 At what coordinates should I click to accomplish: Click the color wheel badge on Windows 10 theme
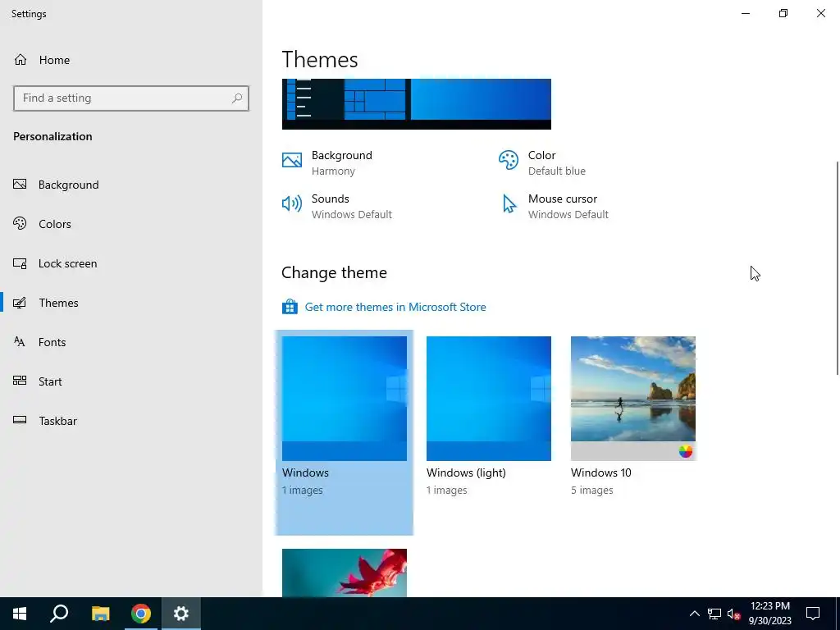pyautogui.click(x=686, y=451)
